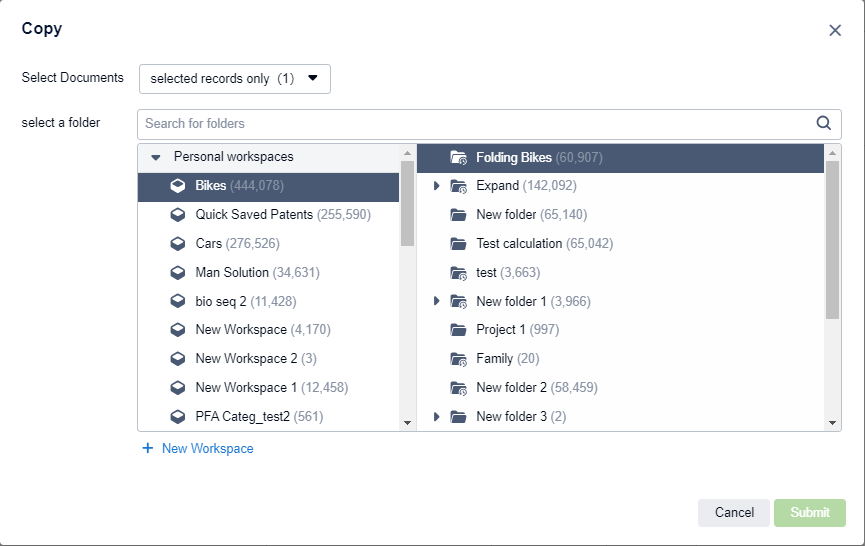This screenshot has height=546, width=865.
Task: Expand the New folder 1 tree arrow
Action: (436, 301)
